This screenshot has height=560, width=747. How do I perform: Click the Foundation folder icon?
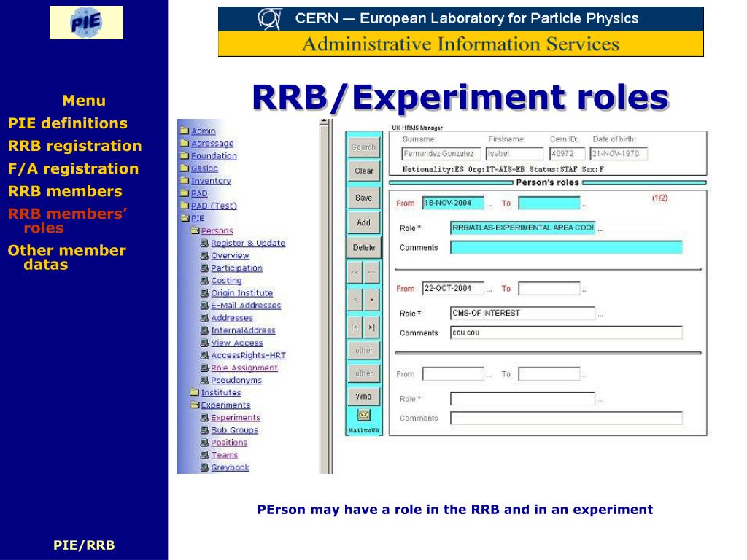click(x=185, y=155)
